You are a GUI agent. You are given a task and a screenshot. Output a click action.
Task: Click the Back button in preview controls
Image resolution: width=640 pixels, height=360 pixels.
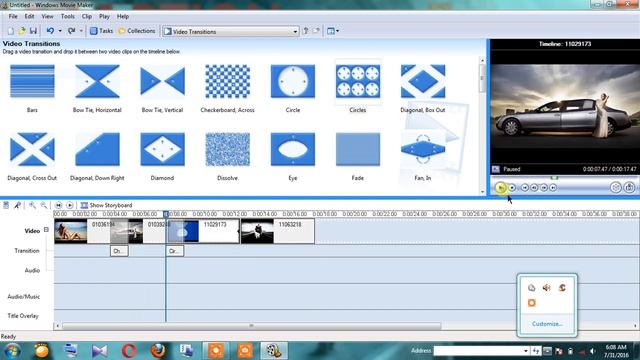coord(525,188)
